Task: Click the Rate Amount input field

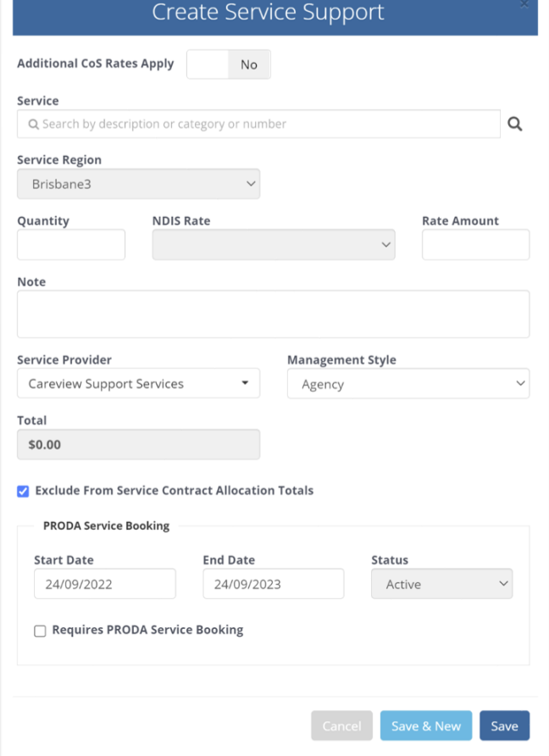Action: pos(475,245)
